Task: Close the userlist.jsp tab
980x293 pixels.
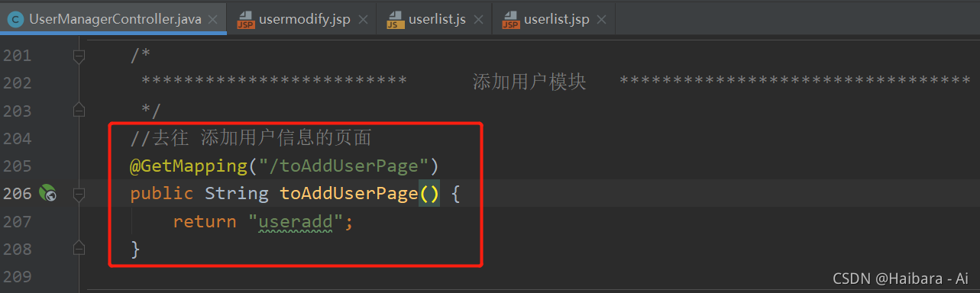Action: [601, 19]
